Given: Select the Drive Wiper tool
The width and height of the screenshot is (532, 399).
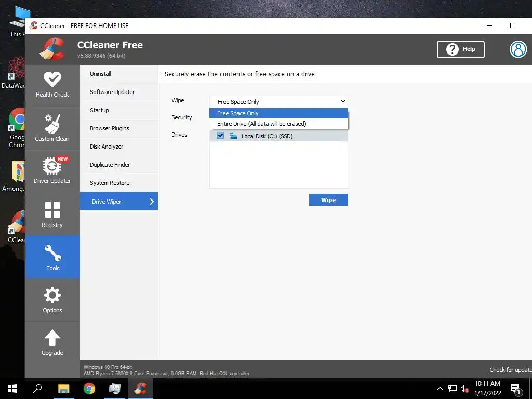Looking at the screenshot, I should tap(119, 201).
